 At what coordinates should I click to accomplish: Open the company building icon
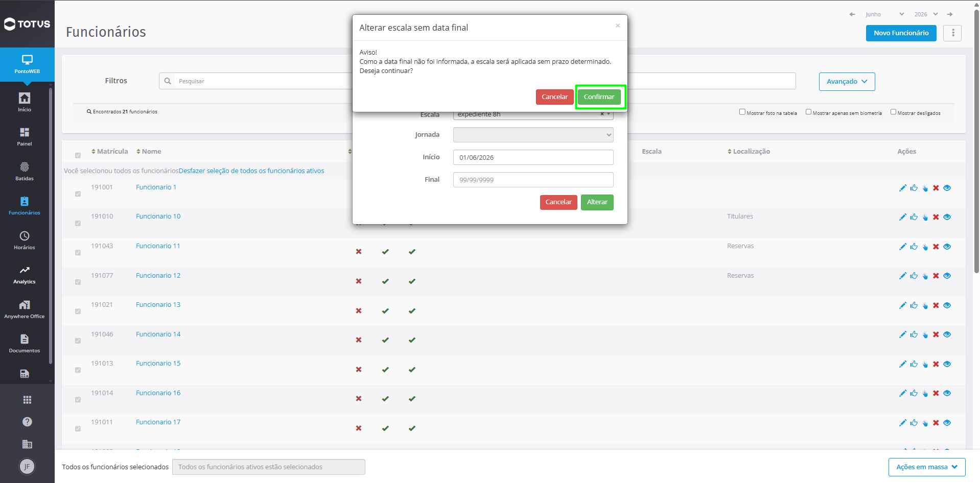(27, 444)
